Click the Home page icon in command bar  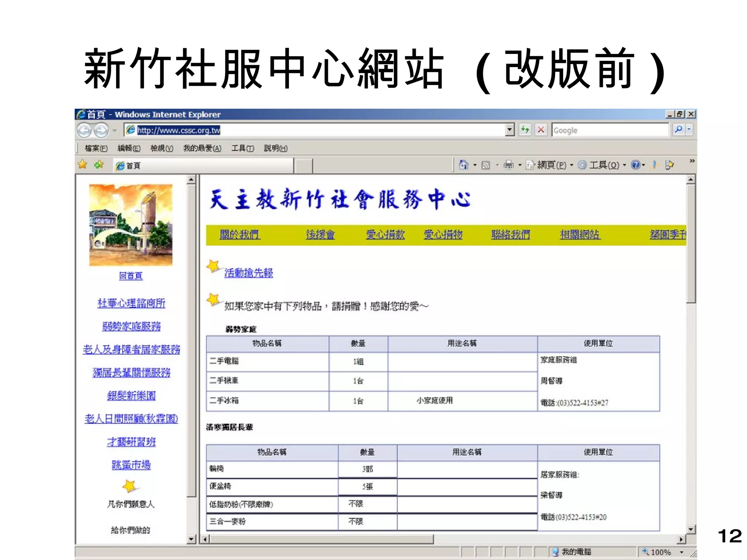tap(464, 165)
